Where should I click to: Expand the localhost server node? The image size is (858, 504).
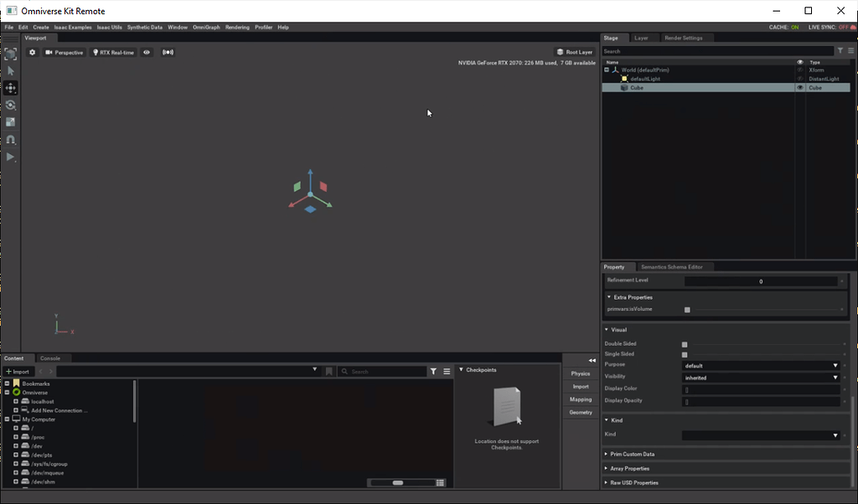(x=16, y=402)
